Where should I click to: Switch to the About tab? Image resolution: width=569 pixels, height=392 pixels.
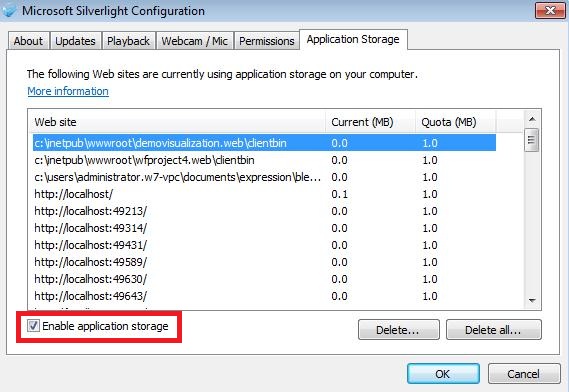pos(28,41)
